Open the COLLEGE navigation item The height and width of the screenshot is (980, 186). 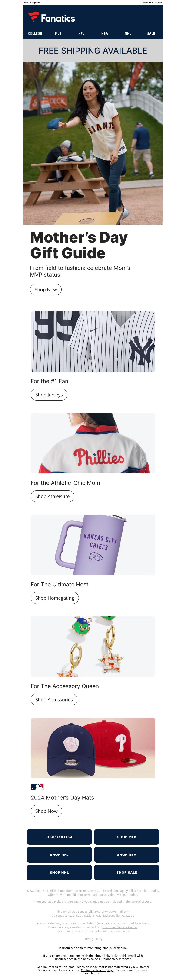tap(35, 33)
